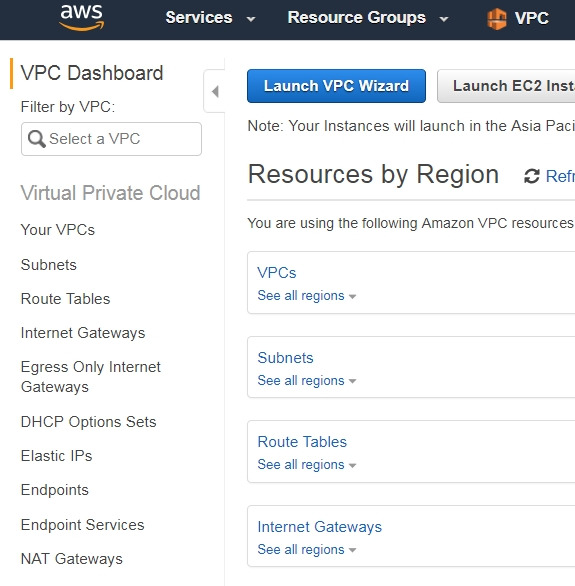The image size is (575, 586).
Task: Open Endpoints in the sidebar
Action: [x=55, y=490]
